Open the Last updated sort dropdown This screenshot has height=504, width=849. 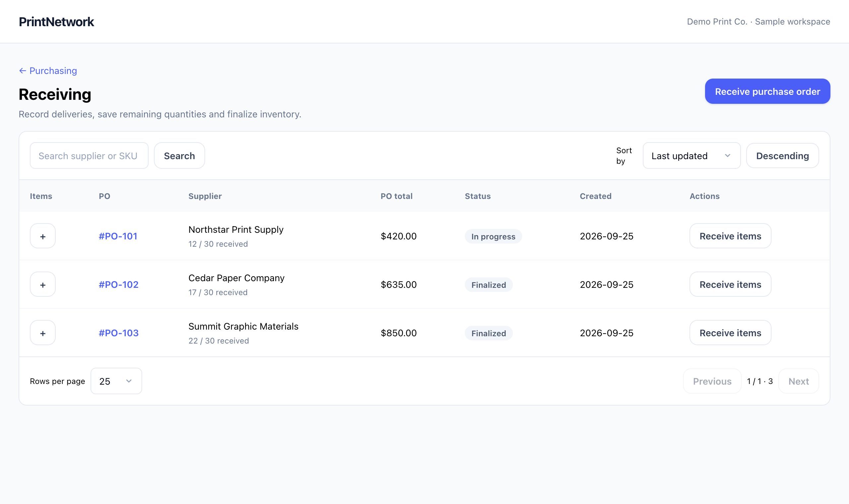[691, 156]
